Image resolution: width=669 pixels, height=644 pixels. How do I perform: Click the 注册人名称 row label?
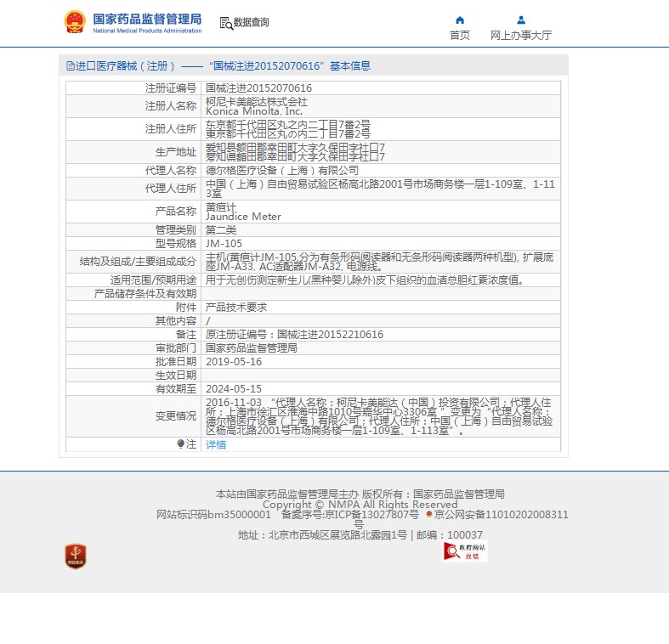click(x=171, y=106)
